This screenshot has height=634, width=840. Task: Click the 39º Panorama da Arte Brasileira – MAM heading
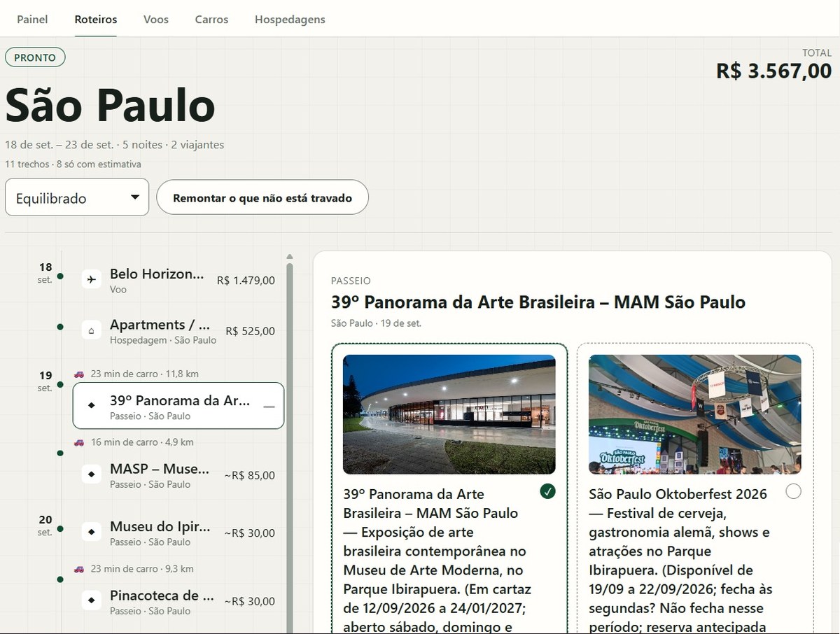click(538, 302)
